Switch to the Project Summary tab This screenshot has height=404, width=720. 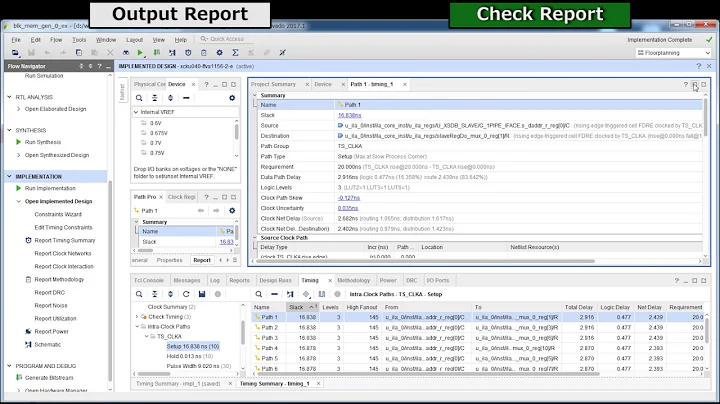(274, 84)
